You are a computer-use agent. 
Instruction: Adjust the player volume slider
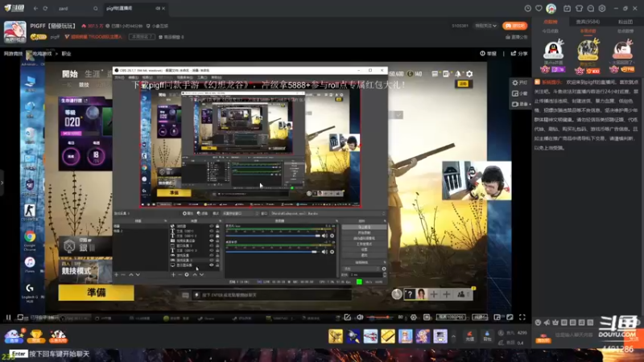(x=381, y=317)
